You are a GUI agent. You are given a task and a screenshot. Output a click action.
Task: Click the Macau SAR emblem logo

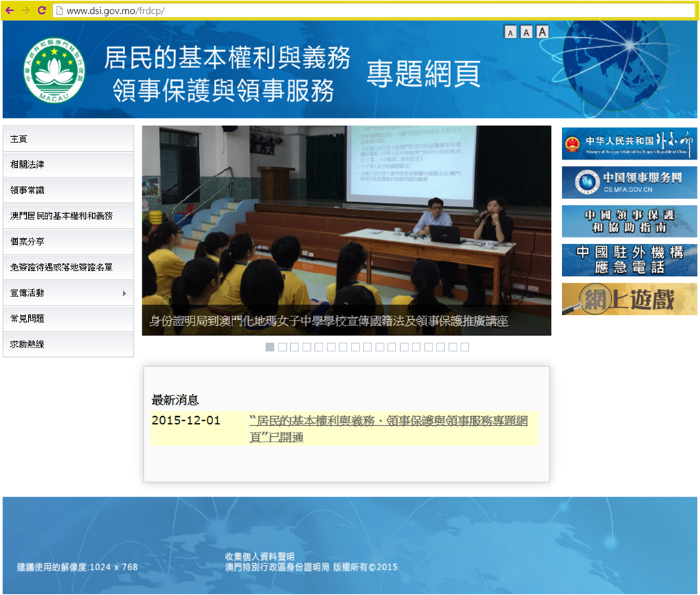pos(54,71)
